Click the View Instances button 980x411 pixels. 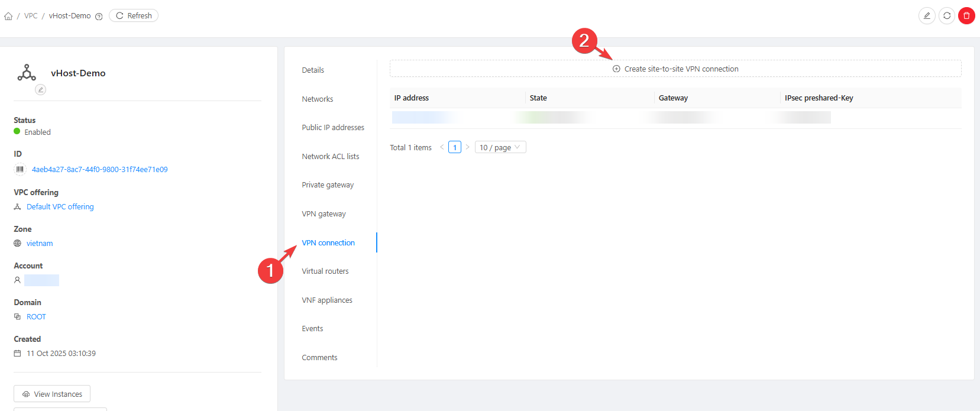(52, 394)
